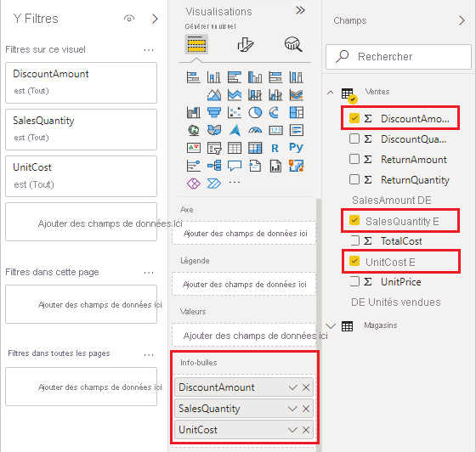Open the analytics magnifier tab
The width and height of the screenshot is (476, 452).
coord(293,44)
